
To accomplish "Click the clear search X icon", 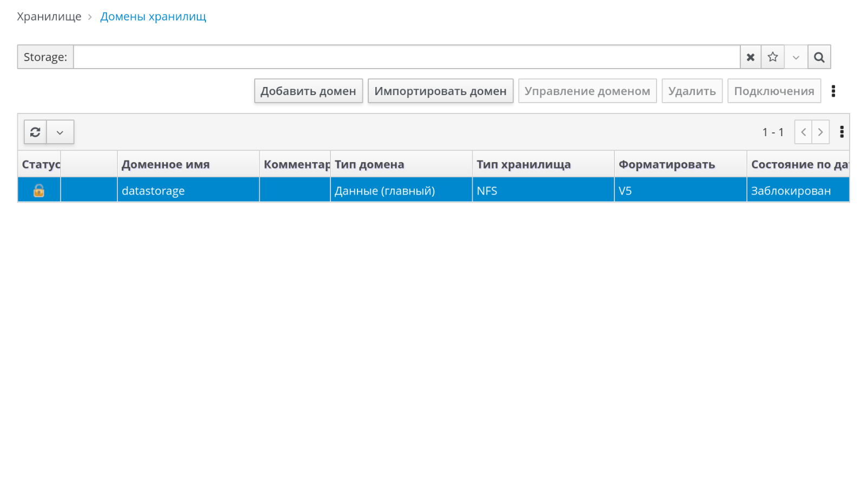I will [x=750, y=57].
